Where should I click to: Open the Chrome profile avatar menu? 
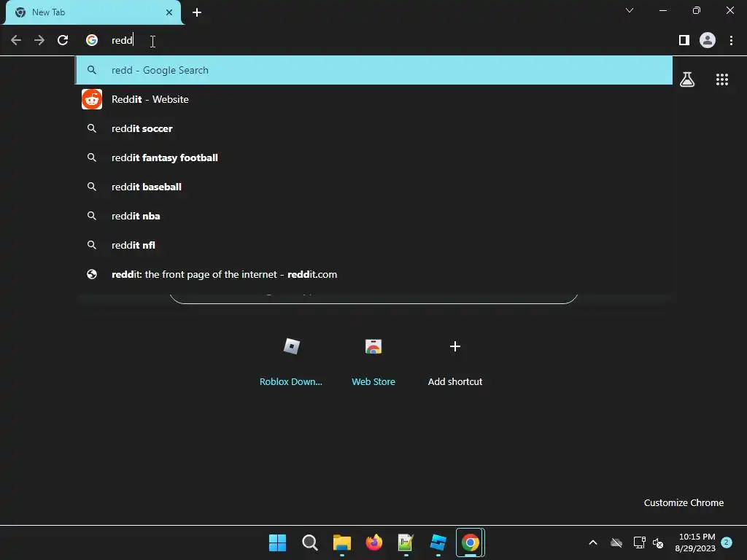708,40
